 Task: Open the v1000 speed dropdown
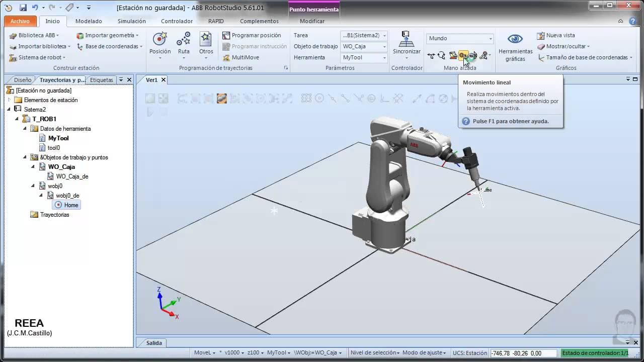[235, 353]
